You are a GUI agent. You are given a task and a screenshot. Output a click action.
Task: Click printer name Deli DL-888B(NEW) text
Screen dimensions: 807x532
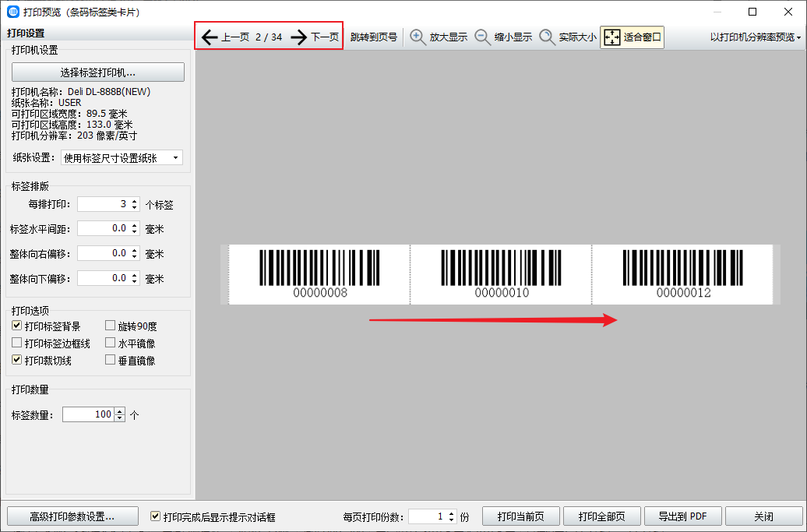tap(109, 92)
